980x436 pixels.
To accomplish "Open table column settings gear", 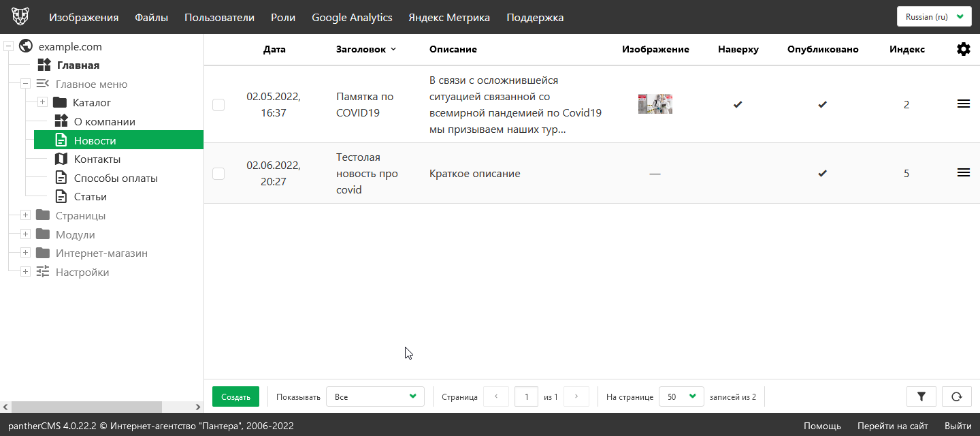I will 963,49.
